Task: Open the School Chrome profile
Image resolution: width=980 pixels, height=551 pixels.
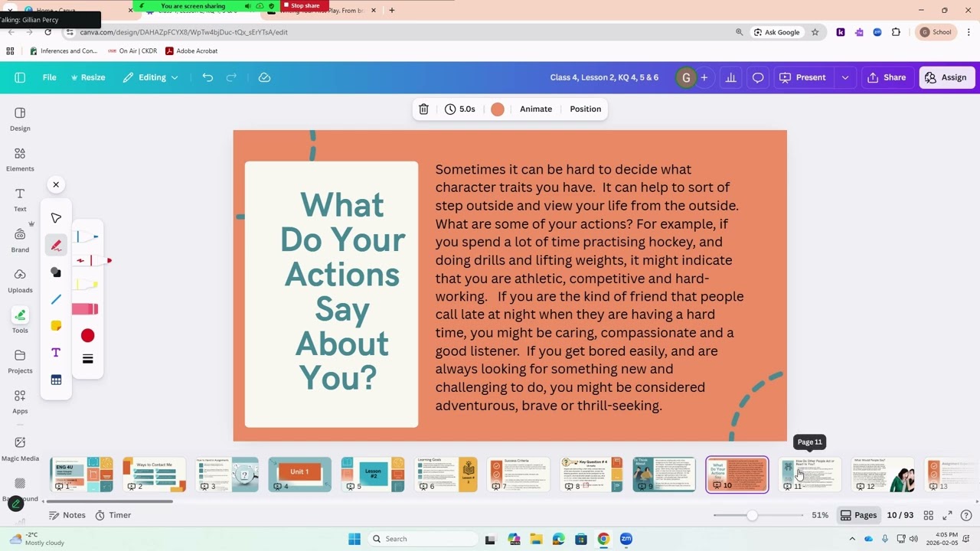Action: (x=936, y=32)
